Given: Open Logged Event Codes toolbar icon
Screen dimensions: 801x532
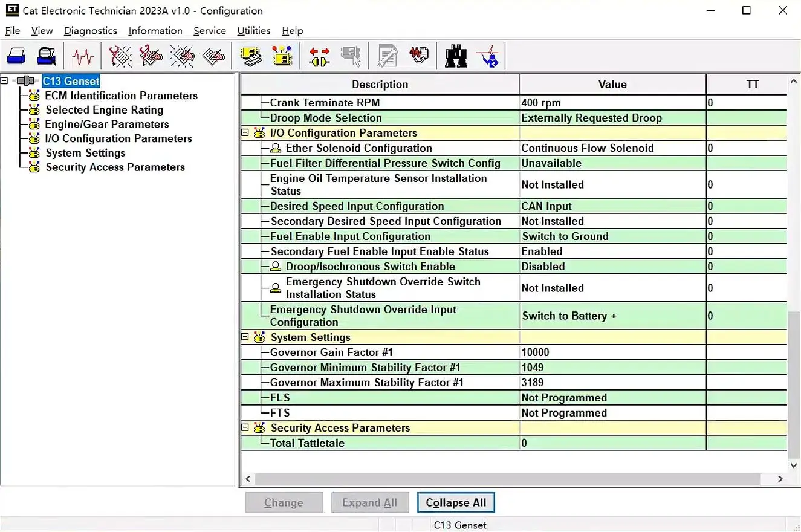Looking at the screenshot, I should pos(213,56).
